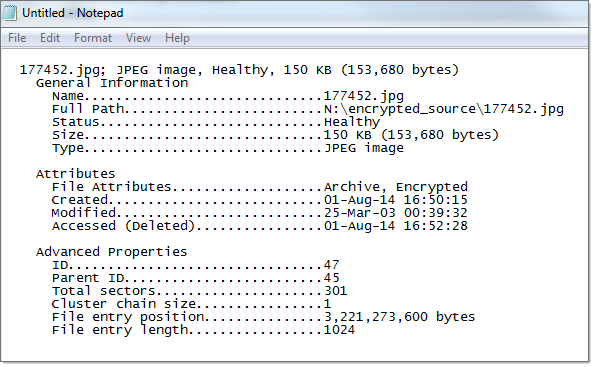Open the Help menu
Viewport: 594px width, 367px height.
(177, 38)
